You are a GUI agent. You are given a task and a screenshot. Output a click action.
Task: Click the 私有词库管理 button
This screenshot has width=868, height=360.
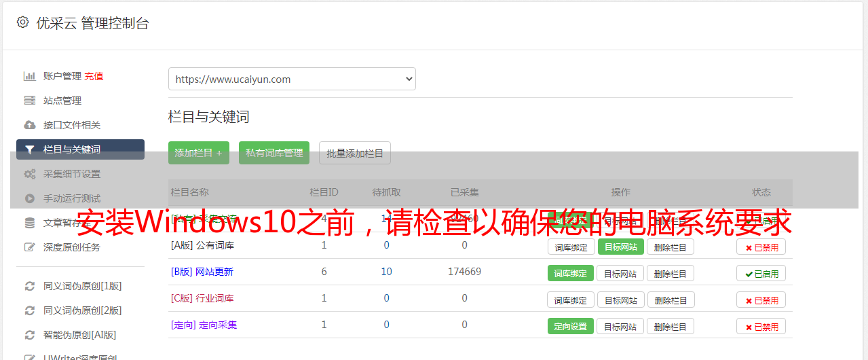tap(274, 153)
